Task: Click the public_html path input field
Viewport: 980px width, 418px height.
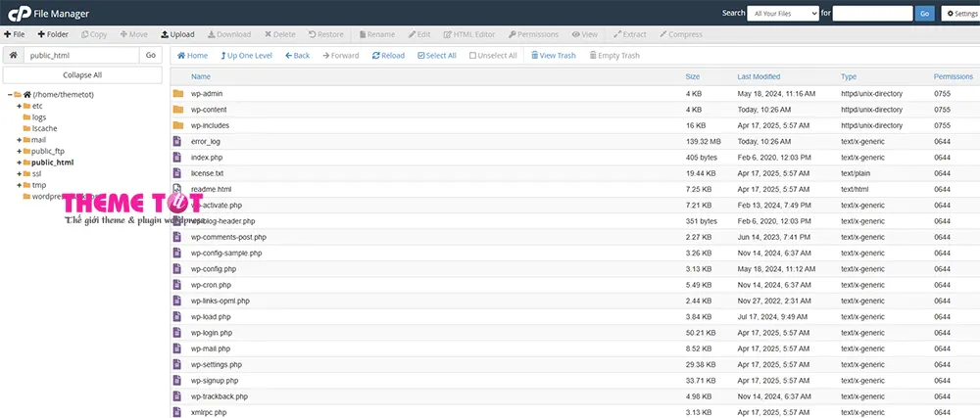Action: [x=81, y=55]
